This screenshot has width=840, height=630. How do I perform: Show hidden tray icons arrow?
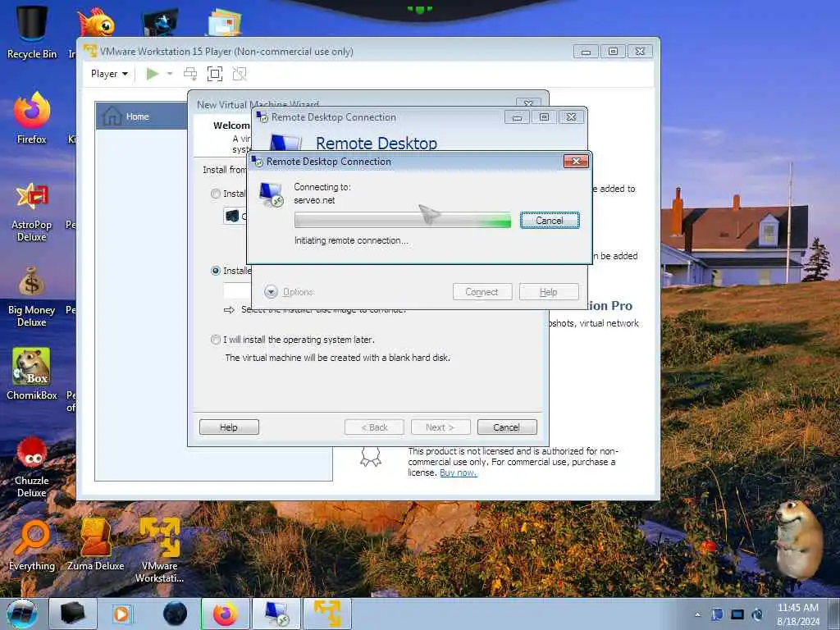tap(697, 614)
